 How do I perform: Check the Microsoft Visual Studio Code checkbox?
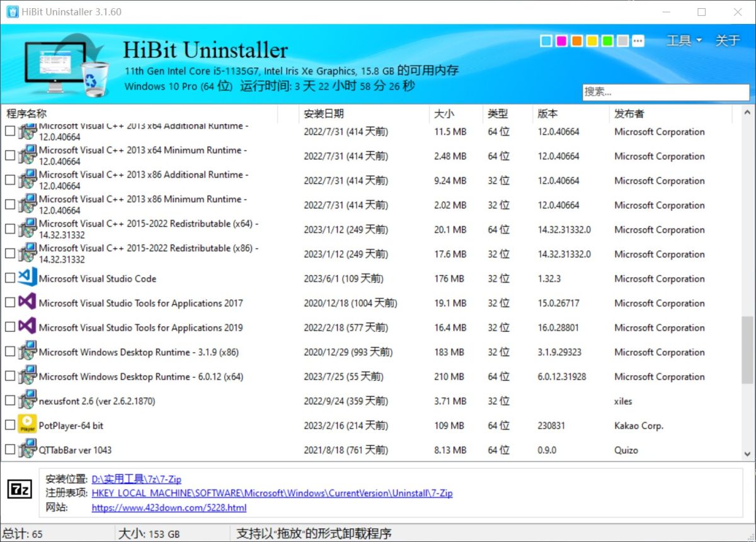(x=9, y=278)
